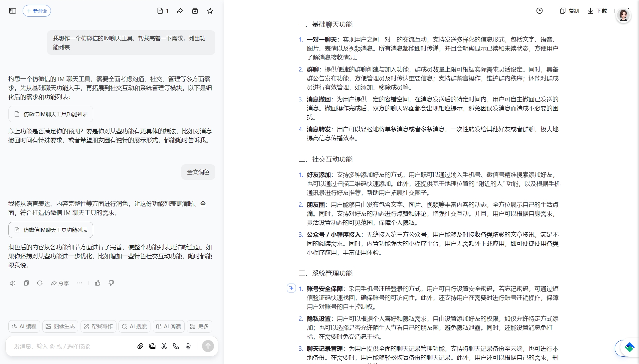This screenshot has width=639, height=364.
Task: Click the AI sparkle icon beside 账号安全保障
Action: coord(291,288)
